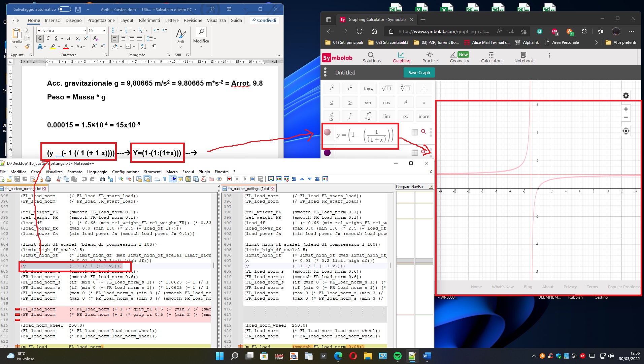Click the more keypad button in Symbolab
The image size is (644, 364).
point(424,116)
